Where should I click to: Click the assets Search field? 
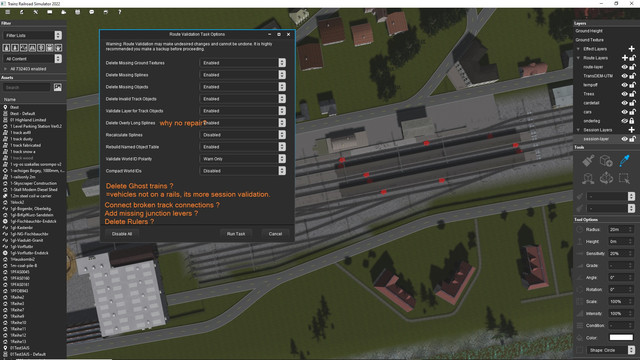coord(27,87)
